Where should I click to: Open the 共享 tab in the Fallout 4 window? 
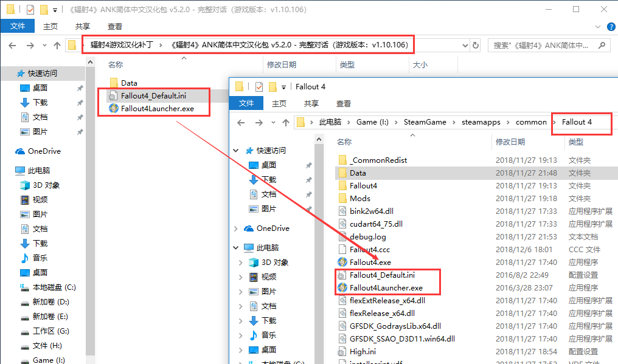coord(311,103)
